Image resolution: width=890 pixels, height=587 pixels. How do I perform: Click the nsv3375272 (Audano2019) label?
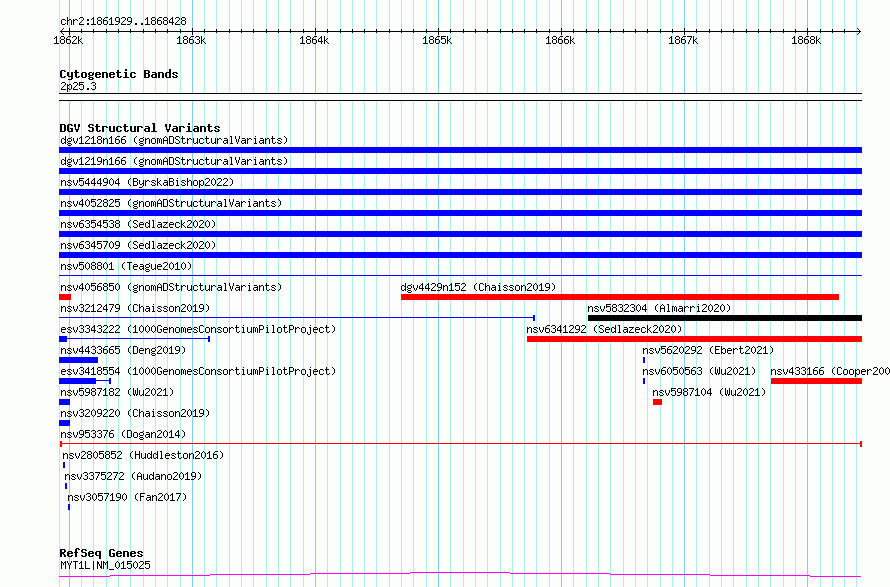click(133, 476)
